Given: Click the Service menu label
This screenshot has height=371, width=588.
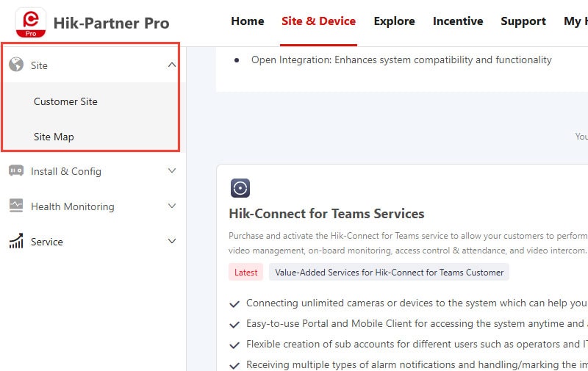Looking at the screenshot, I should pos(47,242).
